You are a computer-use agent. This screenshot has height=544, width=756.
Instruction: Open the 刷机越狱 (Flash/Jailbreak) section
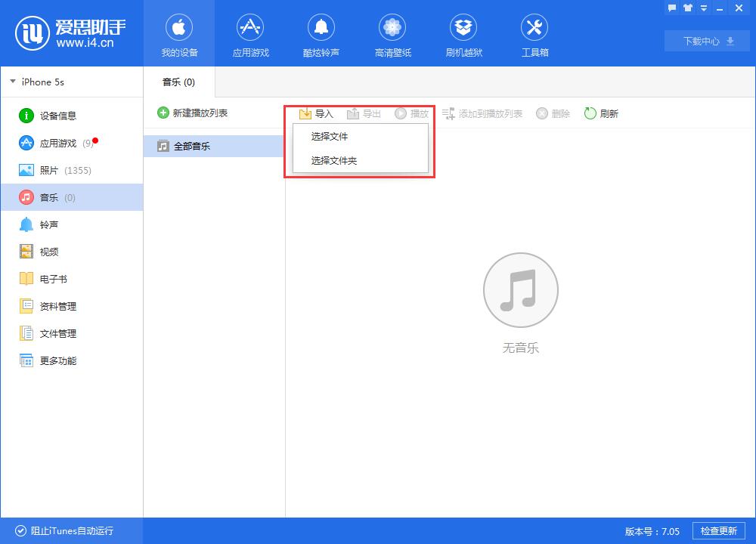point(463,34)
